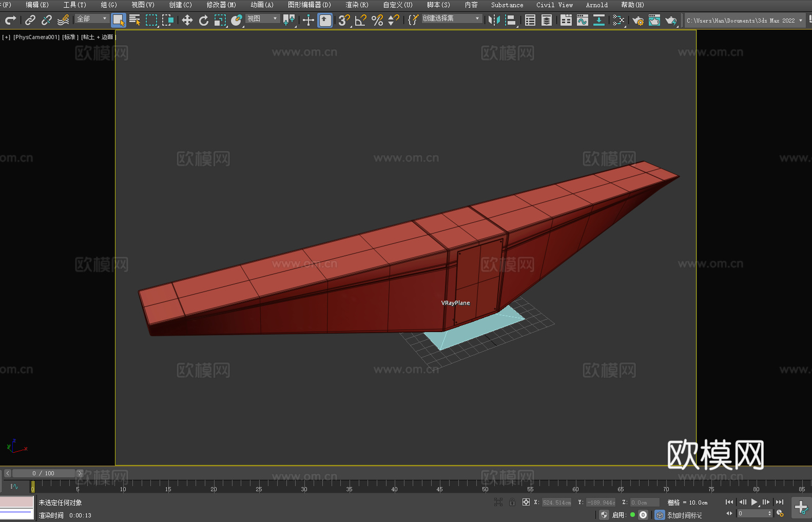This screenshot has height=522, width=812.
Task: Open Select by Name list icon
Action: (135, 20)
